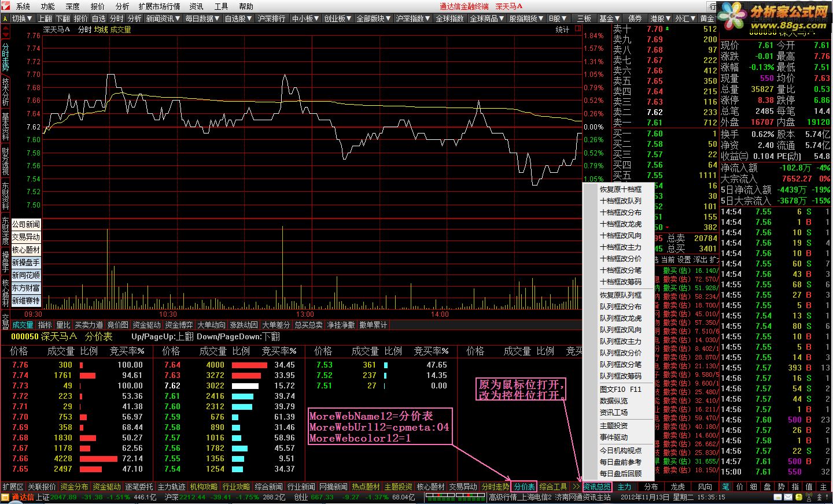Click the 设置 label above the order list
This screenshot has width=833, height=504.
point(684,260)
